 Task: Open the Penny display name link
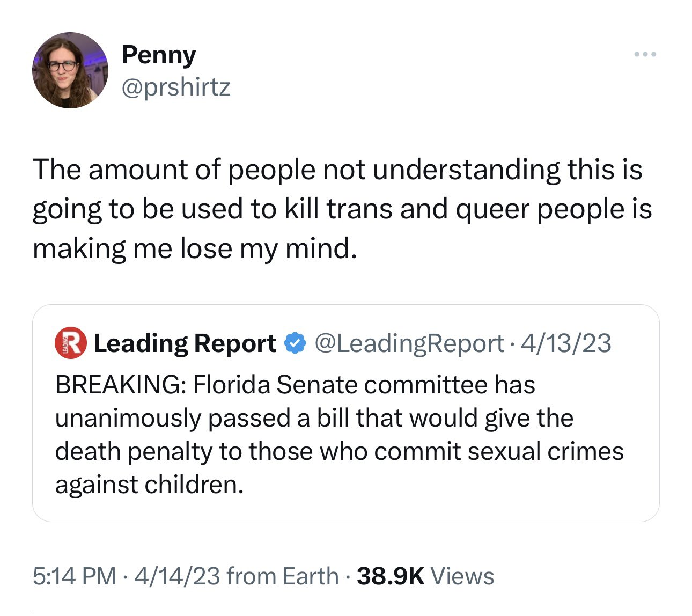click(x=159, y=55)
